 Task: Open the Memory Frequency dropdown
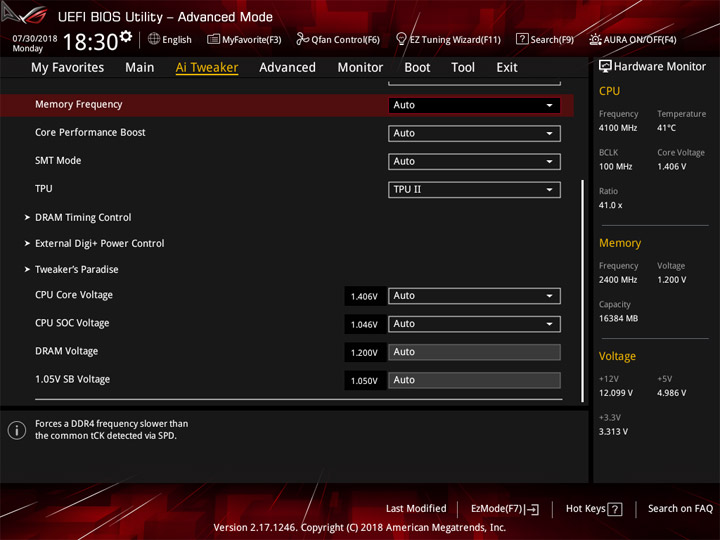coord(474,105)
